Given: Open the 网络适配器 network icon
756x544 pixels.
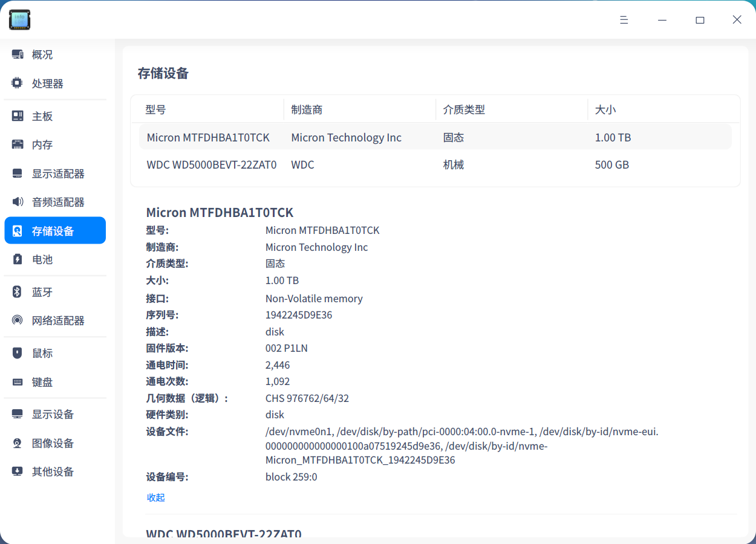Looking at the screenshot, I should [x=17, y=320].
